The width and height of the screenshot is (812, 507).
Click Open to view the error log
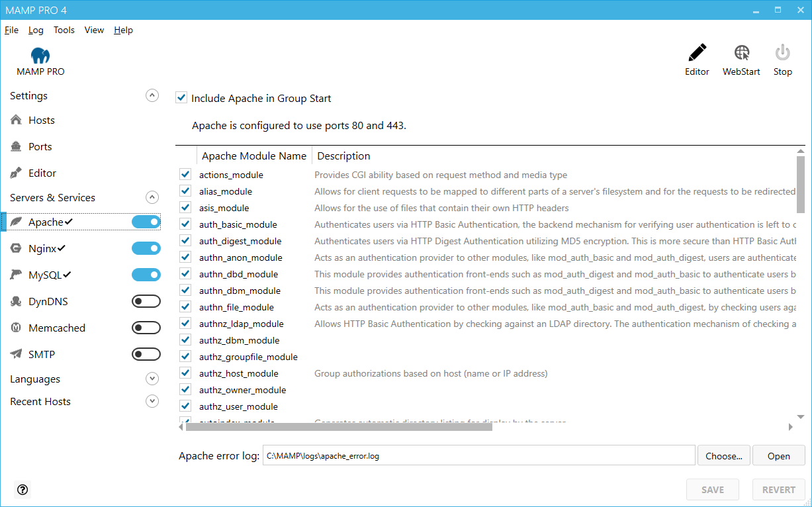tap(779, 455)
